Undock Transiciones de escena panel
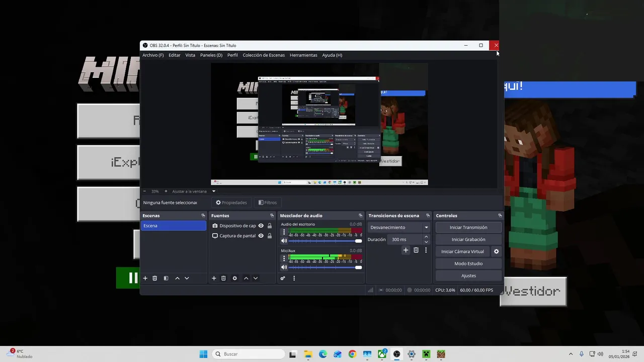 (x=428, y=216)
